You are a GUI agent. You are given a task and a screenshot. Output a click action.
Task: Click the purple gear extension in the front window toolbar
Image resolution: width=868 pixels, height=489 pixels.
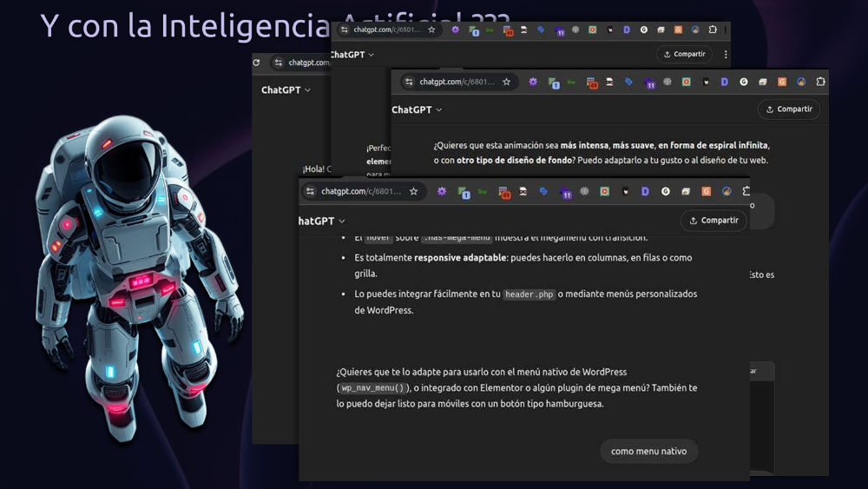(441, 191)
